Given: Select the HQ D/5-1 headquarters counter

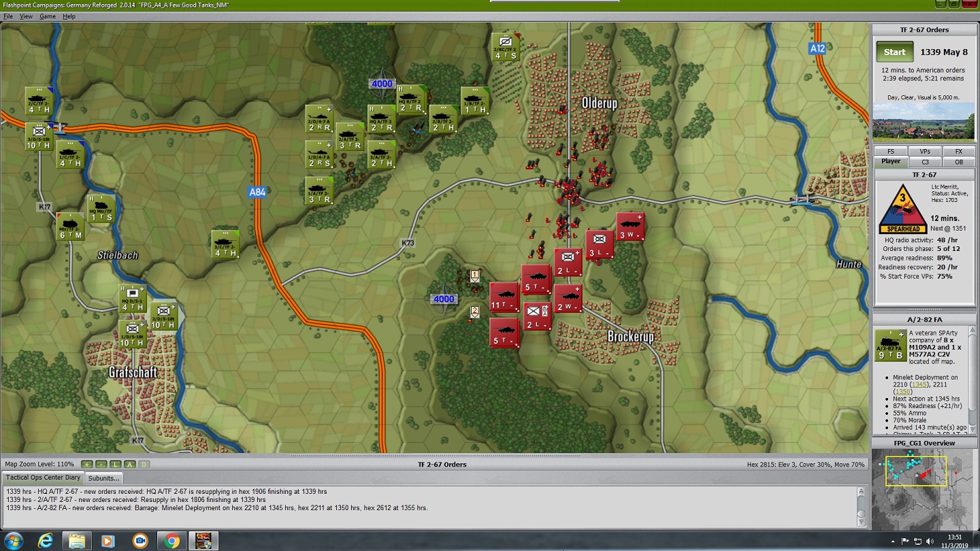Looking at the screenshot, I should [133, 299].
